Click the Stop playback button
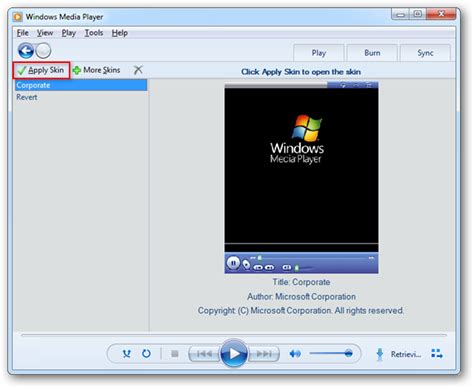 coord(175,354)
